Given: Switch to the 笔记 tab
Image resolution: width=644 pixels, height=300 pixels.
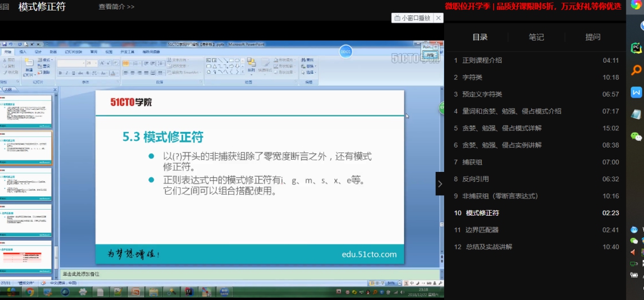Looking at the screenshot, I should pos(536,37).
